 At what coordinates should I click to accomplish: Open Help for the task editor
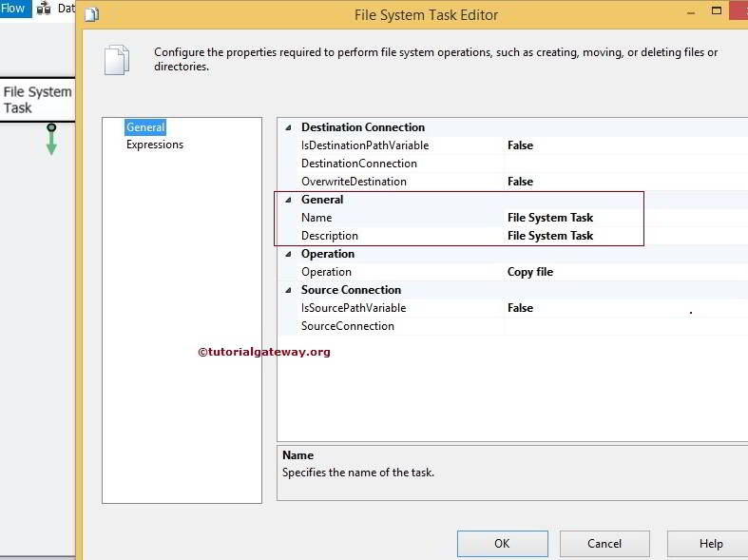click(x=710, y=544)
